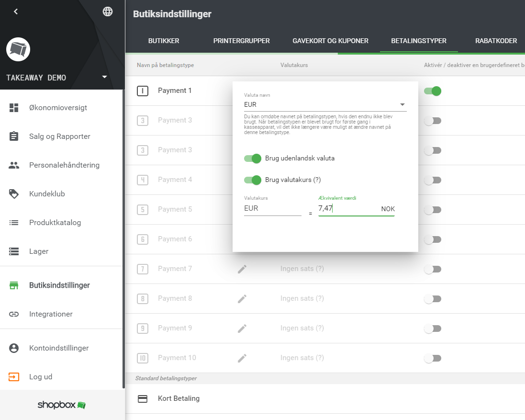
Task: Click Payment 1 number icon
Action: [x=143, y=91]
